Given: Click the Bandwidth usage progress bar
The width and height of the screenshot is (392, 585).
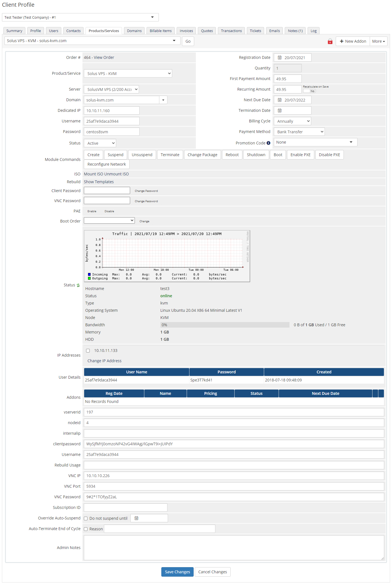Looking at the screenshot, I should 225,325.
